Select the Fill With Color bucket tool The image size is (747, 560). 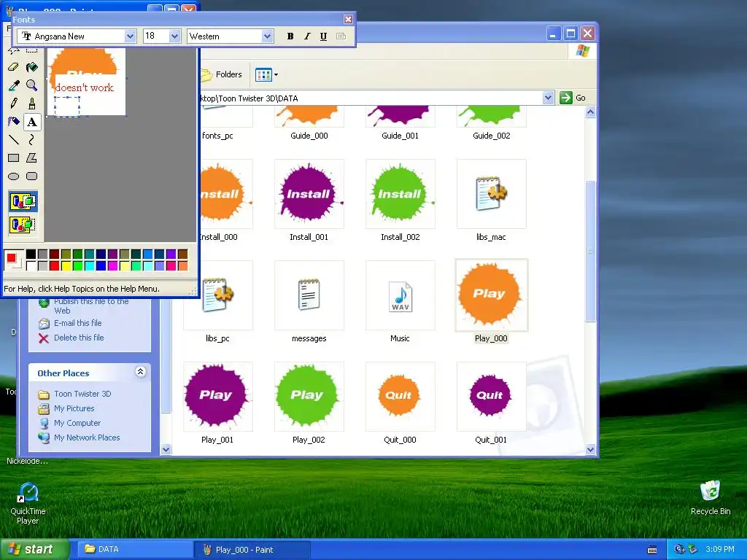(32, 67)
